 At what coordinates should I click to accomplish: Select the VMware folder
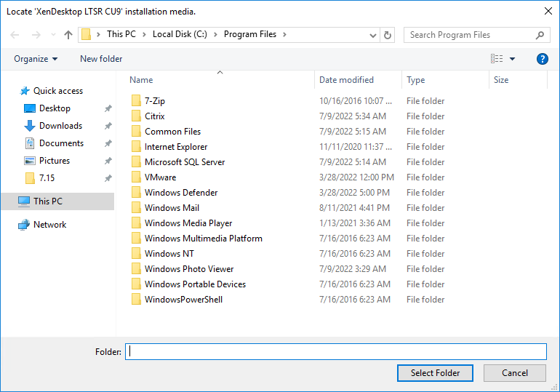pyautogui.click(x=160, y=177)
